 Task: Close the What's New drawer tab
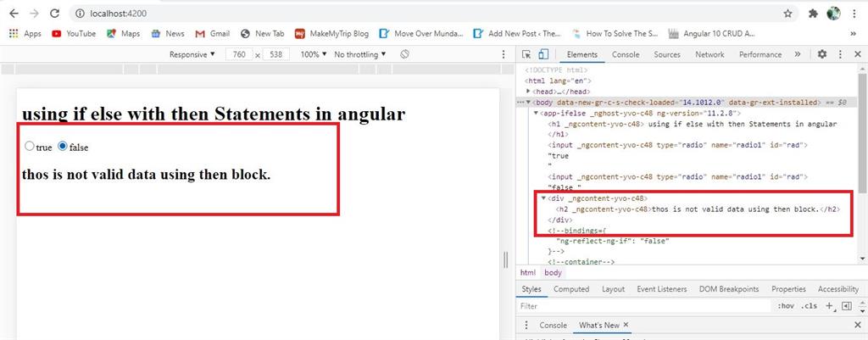[626, 325]
